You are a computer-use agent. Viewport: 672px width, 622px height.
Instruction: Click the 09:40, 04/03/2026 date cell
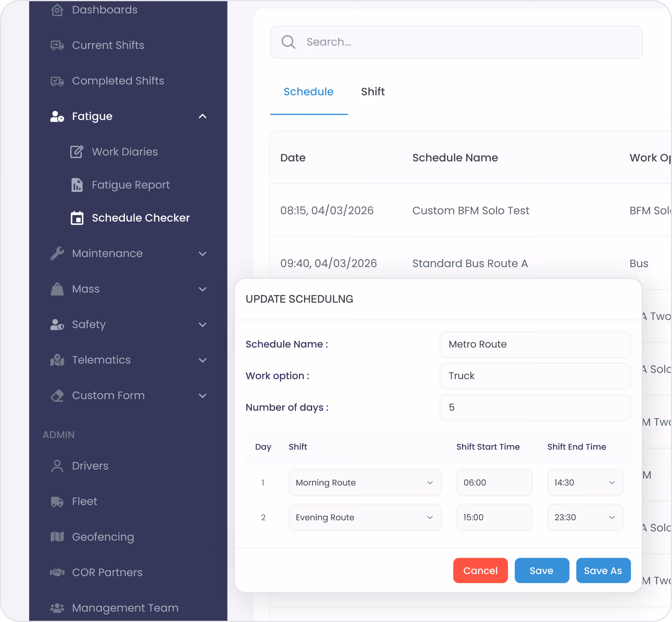[x=328, y=264]
